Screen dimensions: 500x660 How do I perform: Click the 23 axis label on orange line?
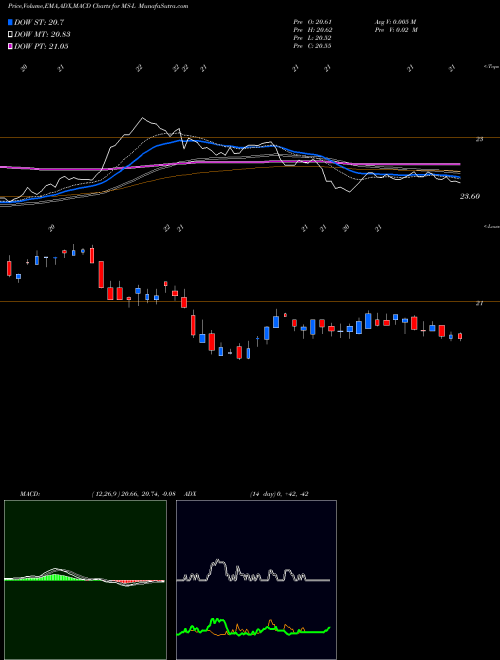479,139
